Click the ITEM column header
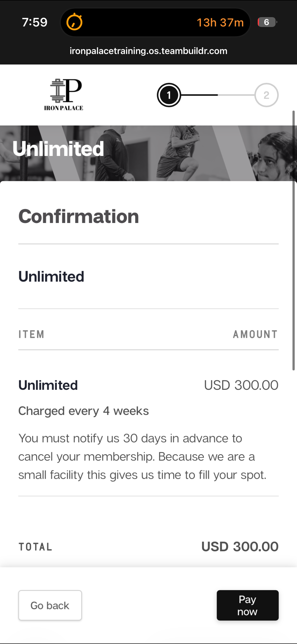 tap(31, 334)
